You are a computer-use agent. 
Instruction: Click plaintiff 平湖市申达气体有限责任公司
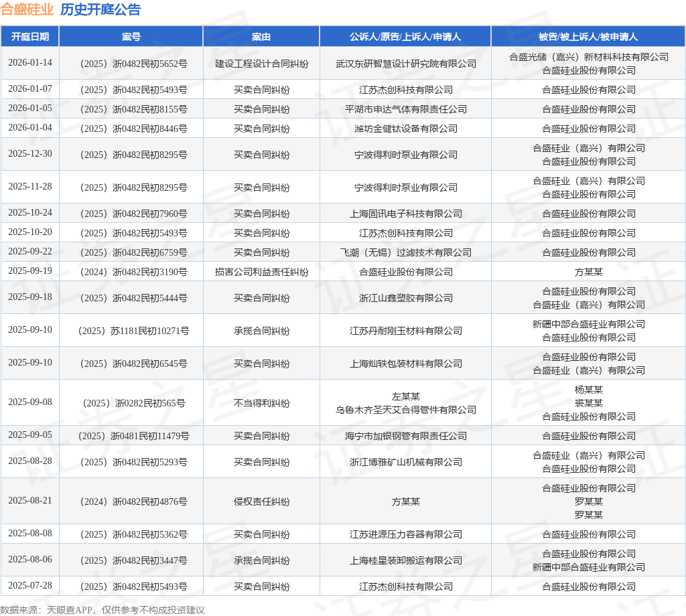[x=405, y=109]
